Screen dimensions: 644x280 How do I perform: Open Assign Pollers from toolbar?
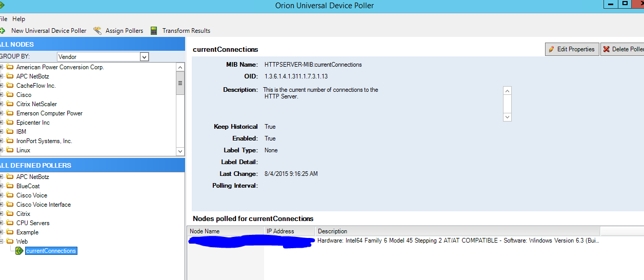[x=124, y=31]
